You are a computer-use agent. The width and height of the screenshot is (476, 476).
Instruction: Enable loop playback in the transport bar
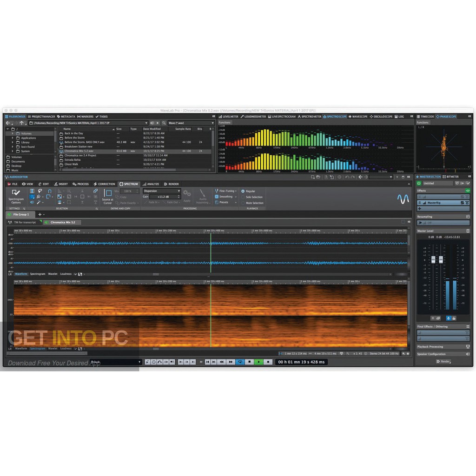241,362
